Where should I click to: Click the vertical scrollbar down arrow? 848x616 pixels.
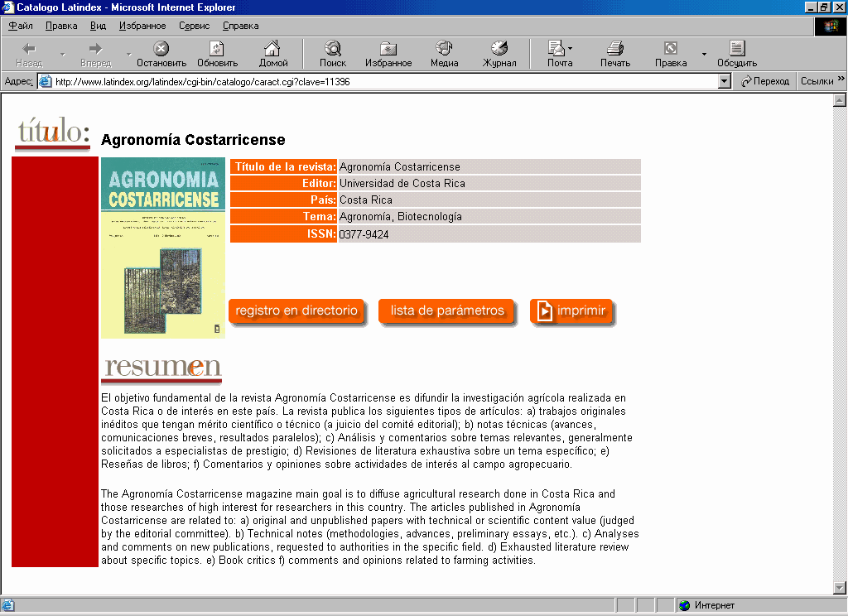[x=839, y=587]
